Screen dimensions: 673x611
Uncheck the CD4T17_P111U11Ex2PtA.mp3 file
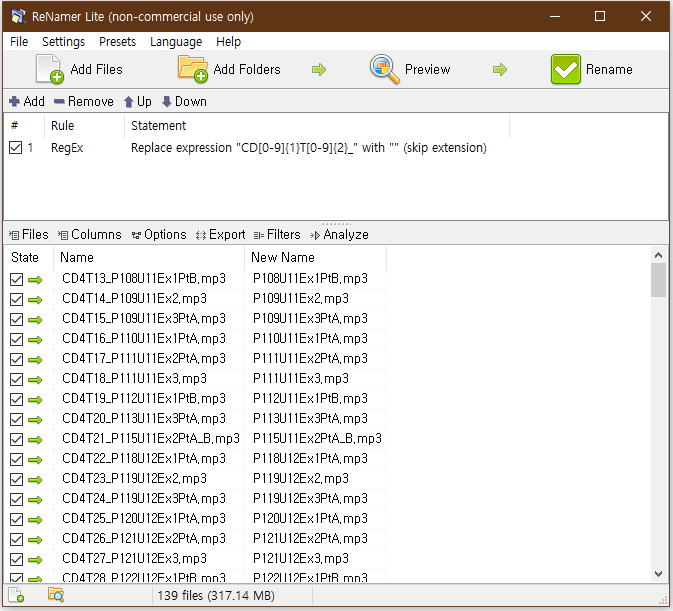tap(16, 360)
